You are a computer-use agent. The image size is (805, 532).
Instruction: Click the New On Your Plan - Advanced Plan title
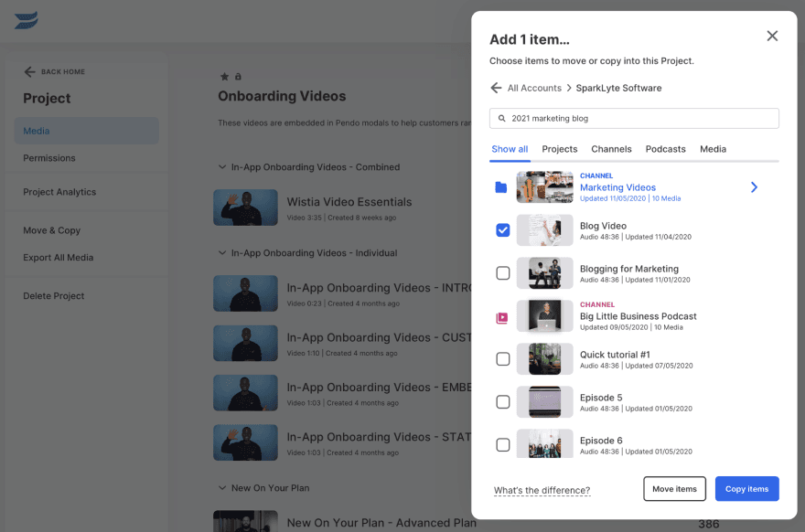tap(381, 523)
